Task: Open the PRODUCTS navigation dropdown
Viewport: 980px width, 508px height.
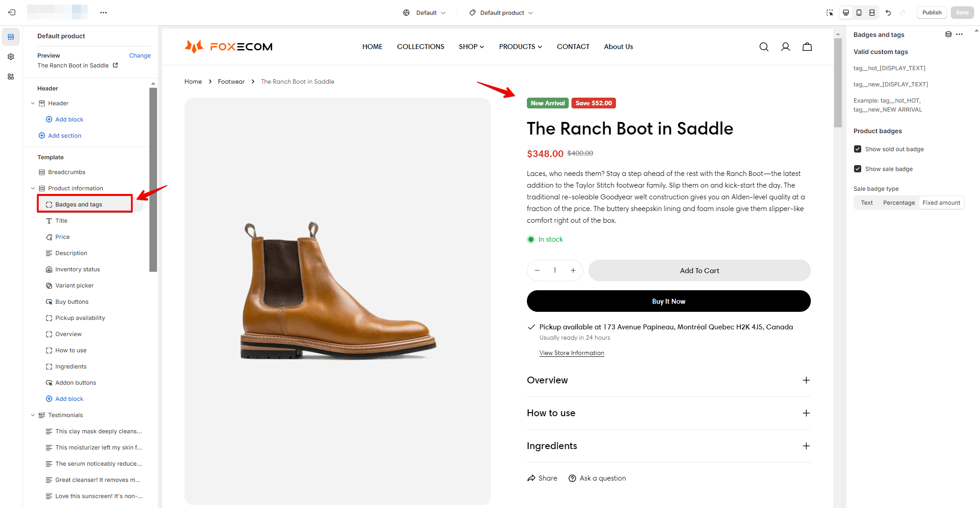Action: pyautogui.click(x=520, y=46)
